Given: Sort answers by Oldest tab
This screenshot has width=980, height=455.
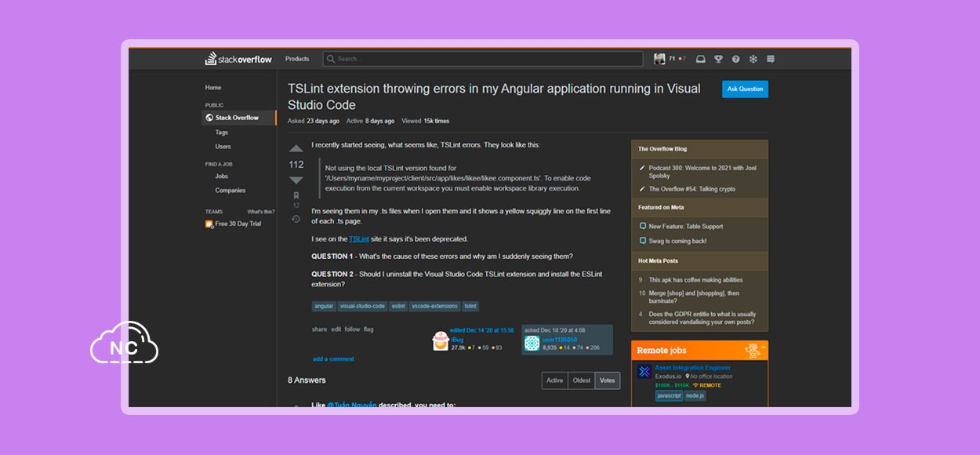Looking at the screenshot, I should [x=582, y=380].
